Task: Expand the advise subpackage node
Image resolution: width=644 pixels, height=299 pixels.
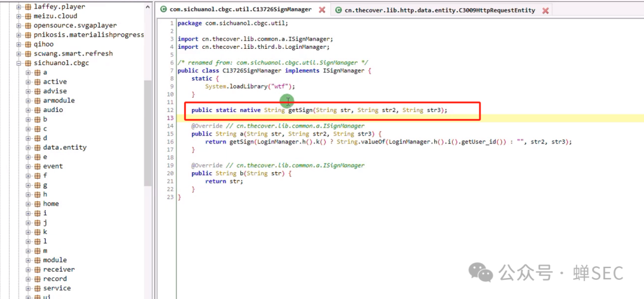Action: (28, 92)
